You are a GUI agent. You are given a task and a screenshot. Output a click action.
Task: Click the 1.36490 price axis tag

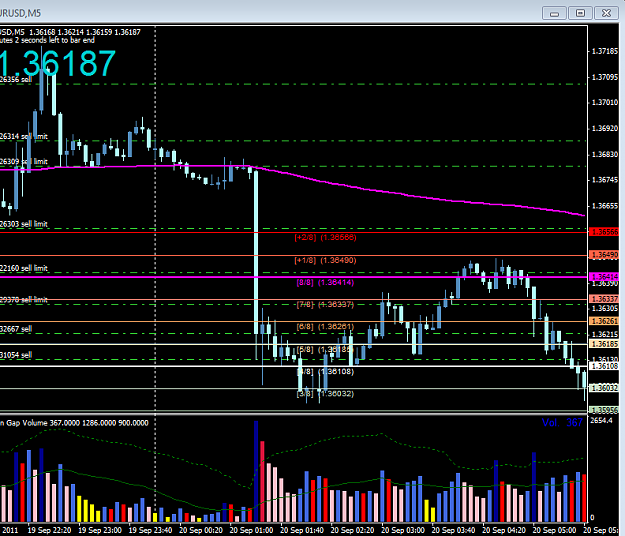(604, 255)
